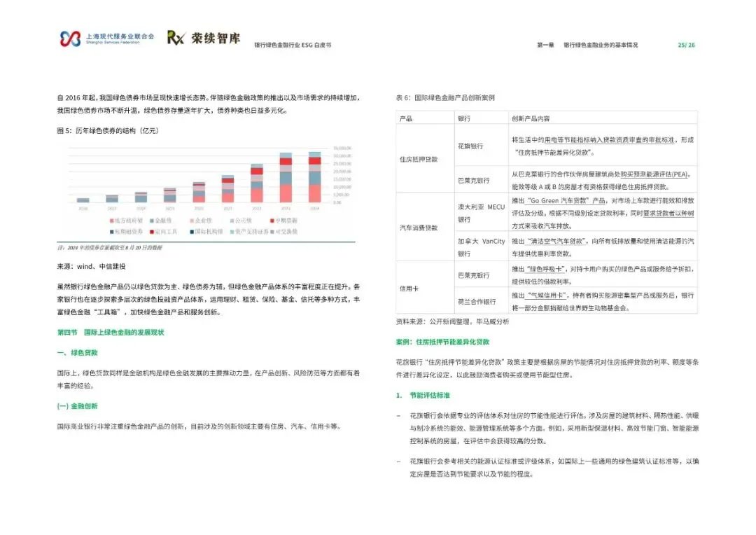Click the 2016 bar in the chart
This screenshot has height=535, width=756.
point(83,200)
